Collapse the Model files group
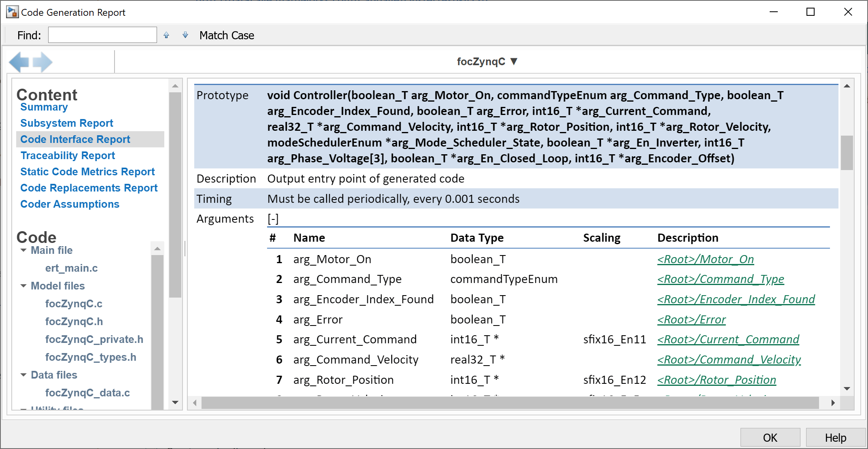The image size is (868, 449). pos(23,286)
